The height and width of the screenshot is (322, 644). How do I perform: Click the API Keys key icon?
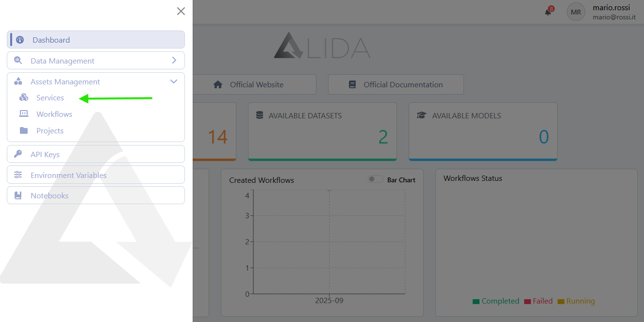click(18, 154)
